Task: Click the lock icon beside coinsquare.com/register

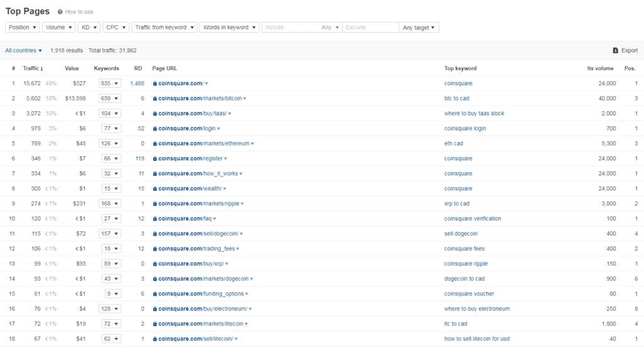Action: pyautogui.click(x=155, y=158)
